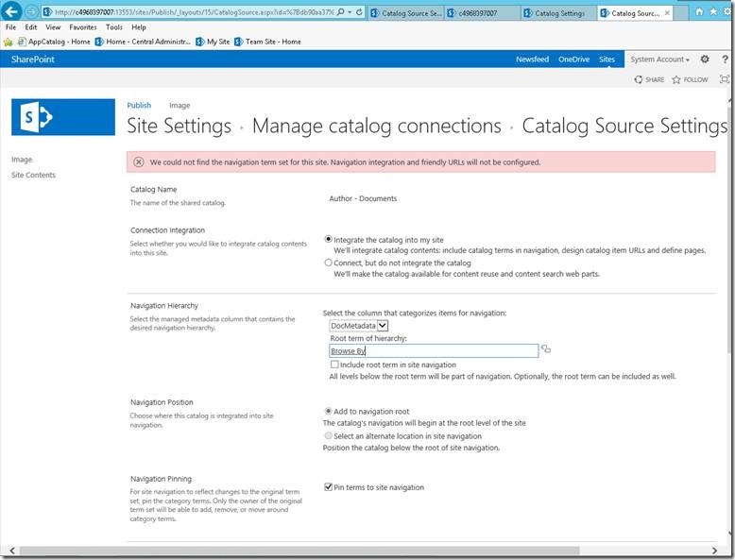Go forward with the browser forward arrow
The width and height of the screenshot is (735, 560).
pyautogui.click(x=31, y=11)
